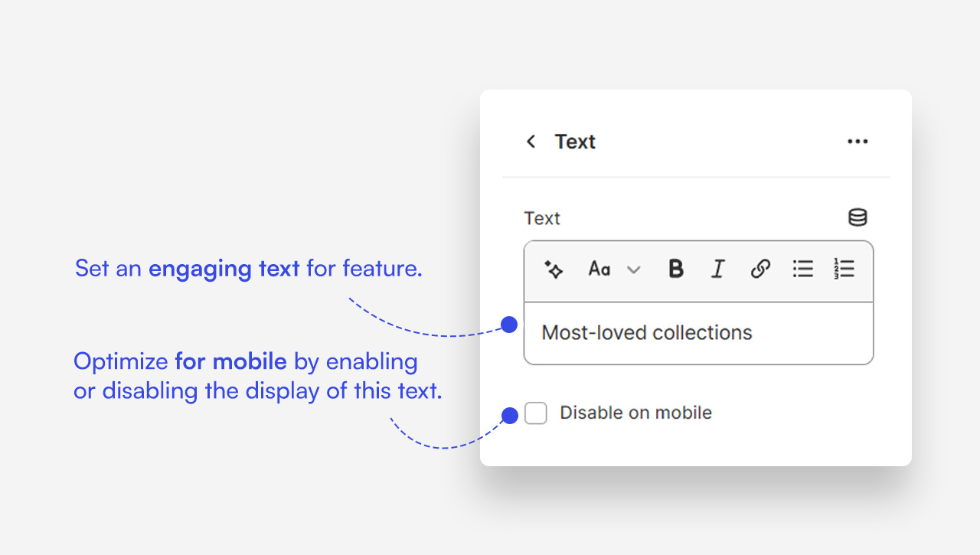This screenshot has width=980, height=555.
Task: Open the three-dot more options menu
Action: (x=857, y=142)
